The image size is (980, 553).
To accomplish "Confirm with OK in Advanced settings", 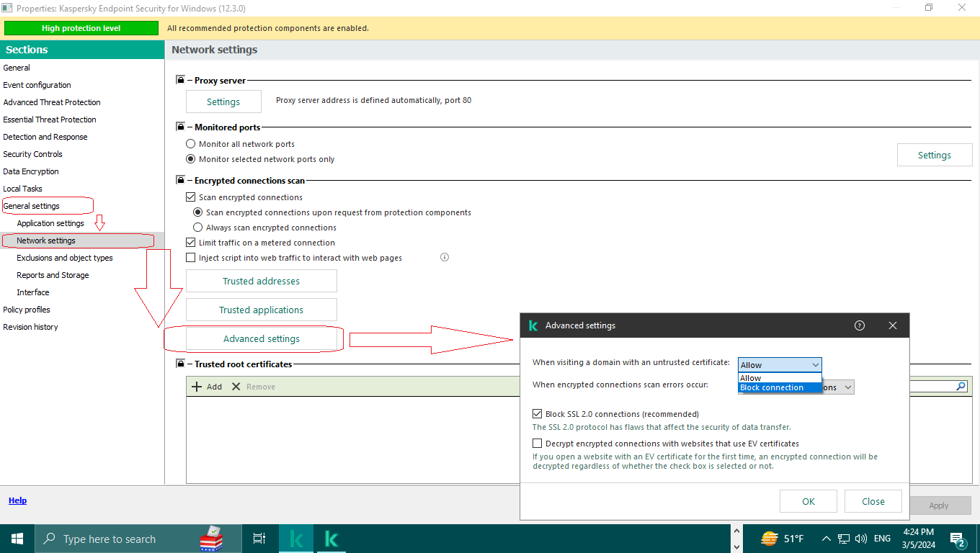I will pos(808,501).
